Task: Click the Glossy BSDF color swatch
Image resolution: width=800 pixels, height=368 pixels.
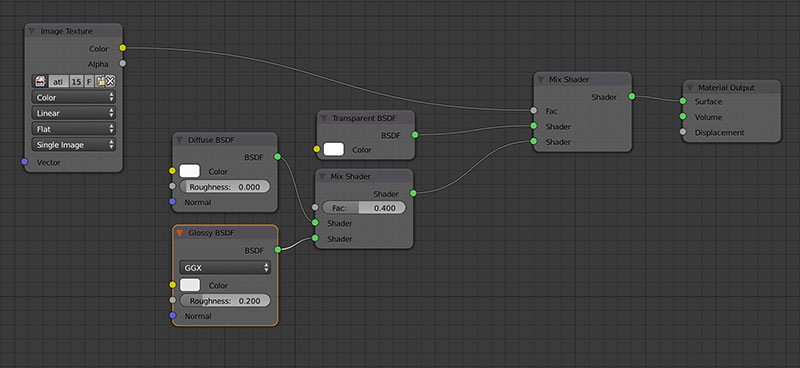Action: tap(189, 285)
